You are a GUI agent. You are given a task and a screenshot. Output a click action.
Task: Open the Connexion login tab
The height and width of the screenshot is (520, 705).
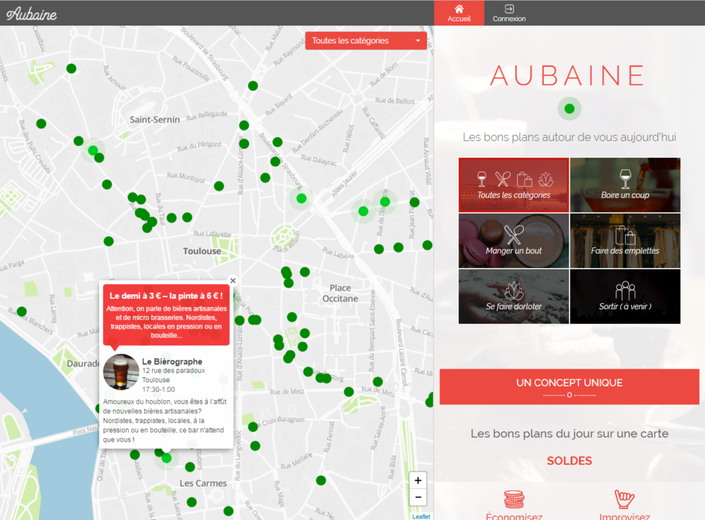pyautogui.click(x=509, y=13)
